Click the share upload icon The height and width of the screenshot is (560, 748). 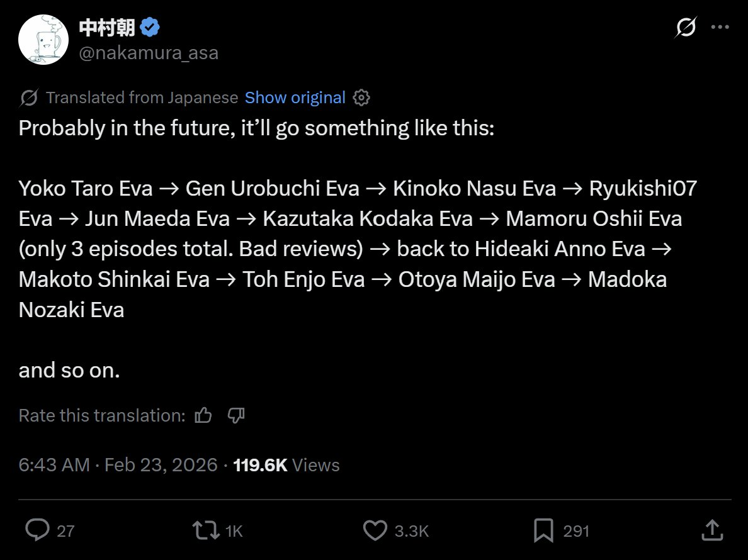tap(712, 530)
